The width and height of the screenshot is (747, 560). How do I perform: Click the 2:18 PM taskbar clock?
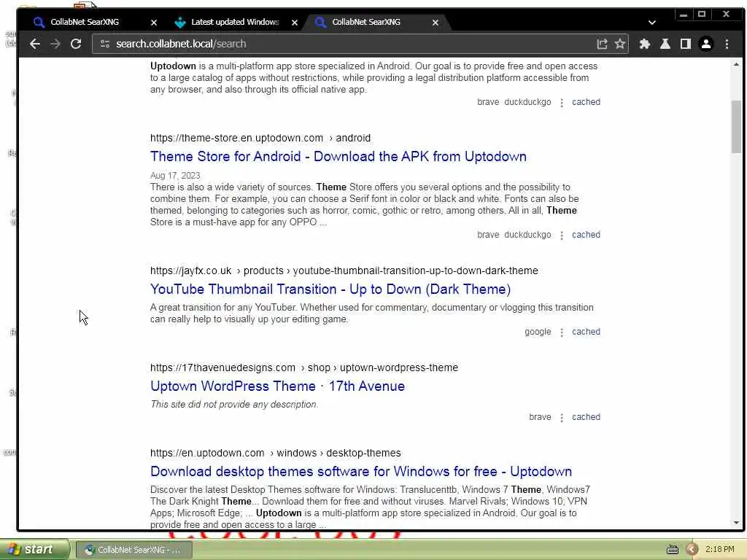[x=719, y=549]
